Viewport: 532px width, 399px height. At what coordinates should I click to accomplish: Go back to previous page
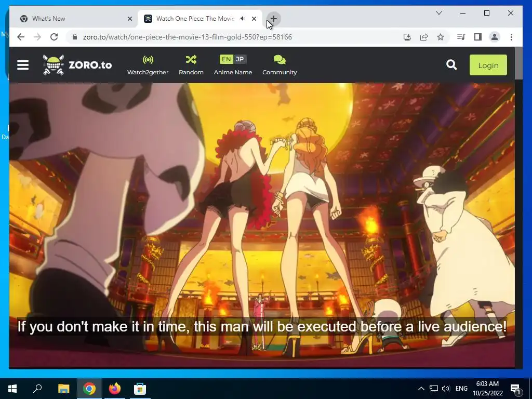[21, 37]
